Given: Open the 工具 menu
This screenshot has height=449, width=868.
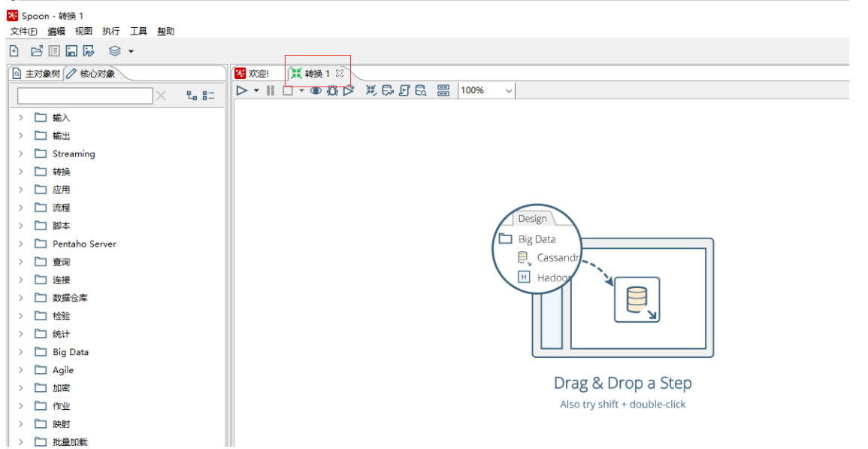Looking at the screenshot, I should coord(138,32).
